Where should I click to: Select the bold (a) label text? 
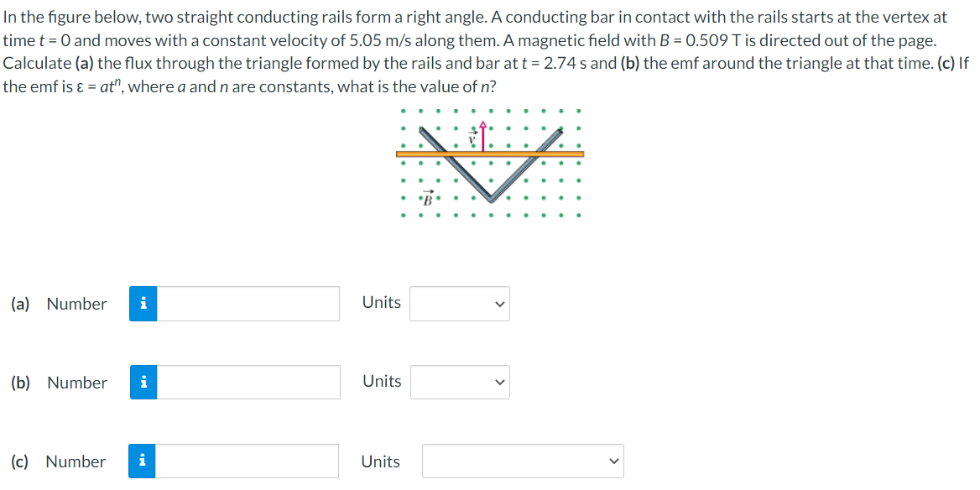point(20,304)
